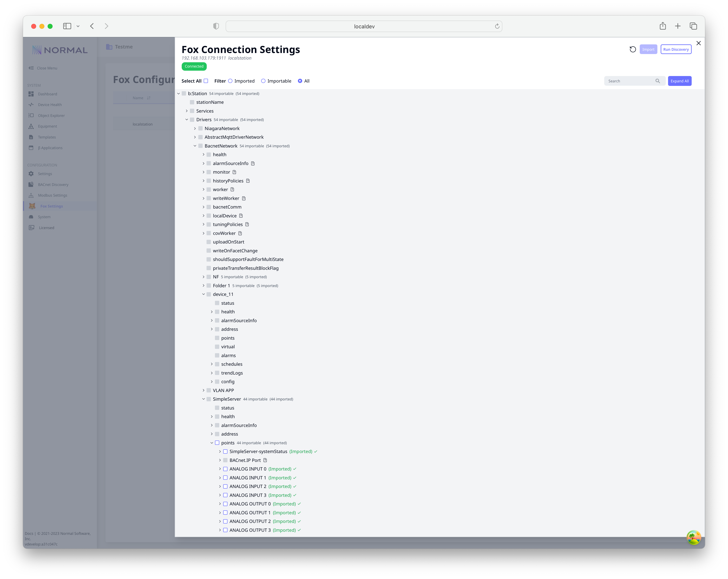Click the document icon beside worker
The image size is (728, 579).
point(232,190)
